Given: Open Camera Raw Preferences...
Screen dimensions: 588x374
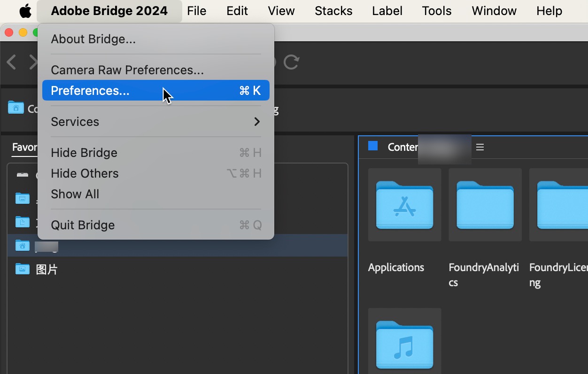Looking at the screenshot, I should 127,70.
